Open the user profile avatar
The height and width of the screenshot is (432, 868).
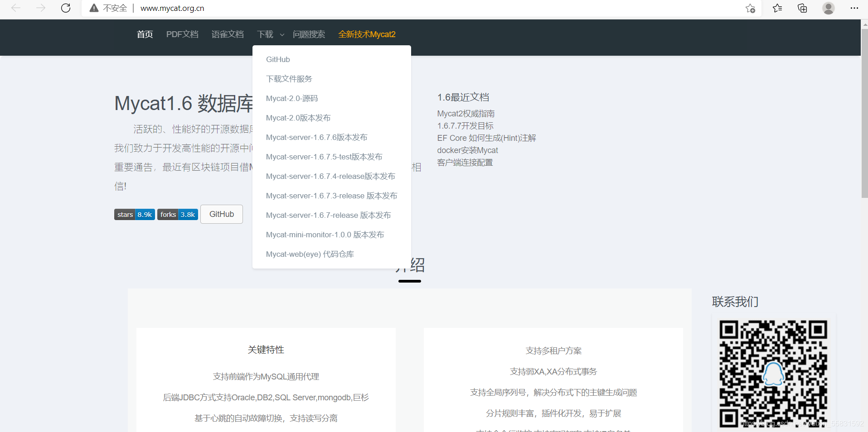tap(829, 8)
